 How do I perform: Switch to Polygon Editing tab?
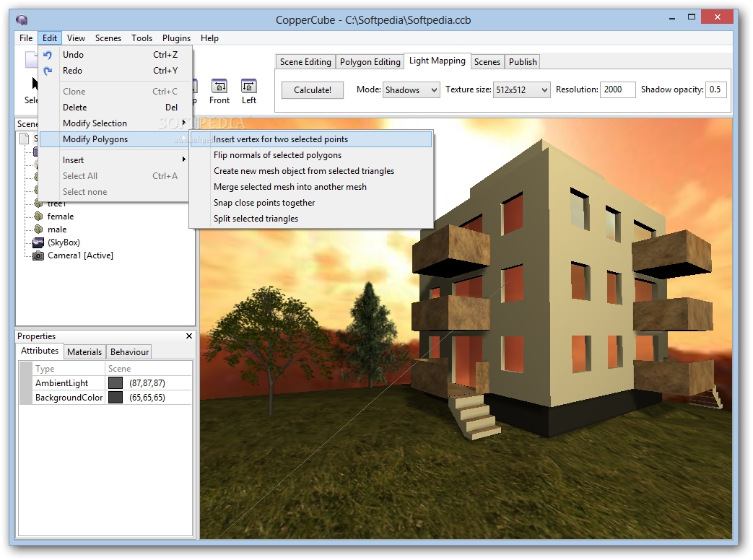(x=370, y=62)
